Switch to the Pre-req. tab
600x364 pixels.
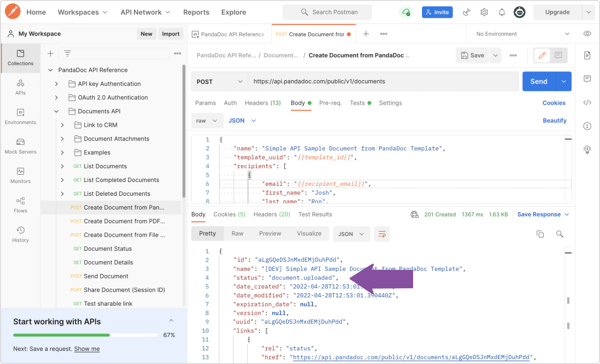pyautogui.click(x=330, y=103)
